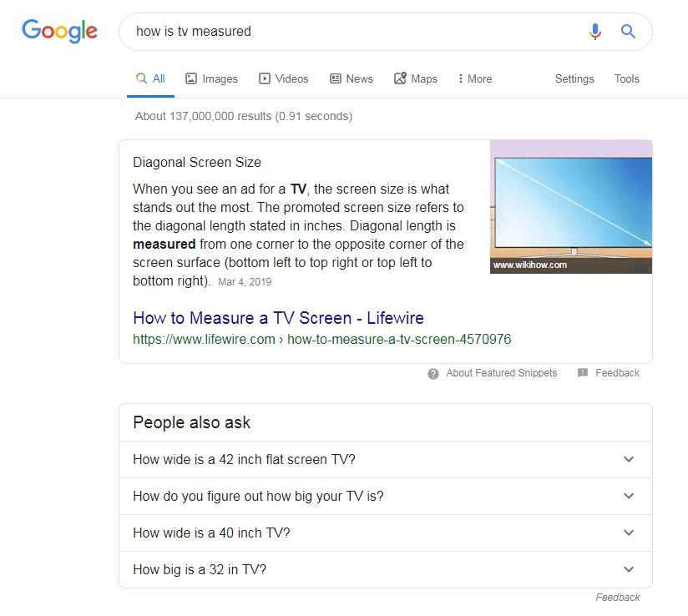Click the 'About 137,000,000 results' text
The height and width of the screenshot is (616, 688).
(x=244, y=116)
